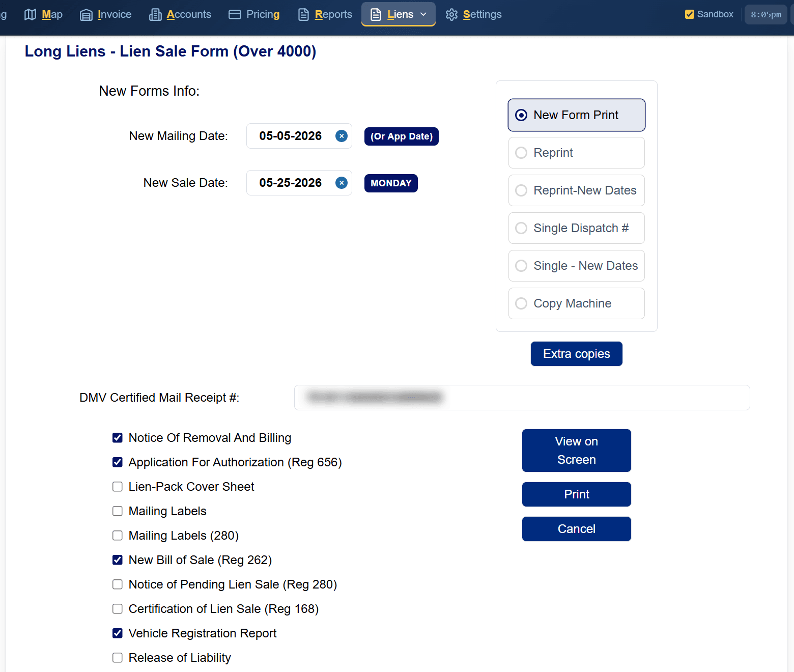794x672 pixels.
Task: Uncheck Application For Authorization (Reg 656)
Action: (x=118, y=462)
